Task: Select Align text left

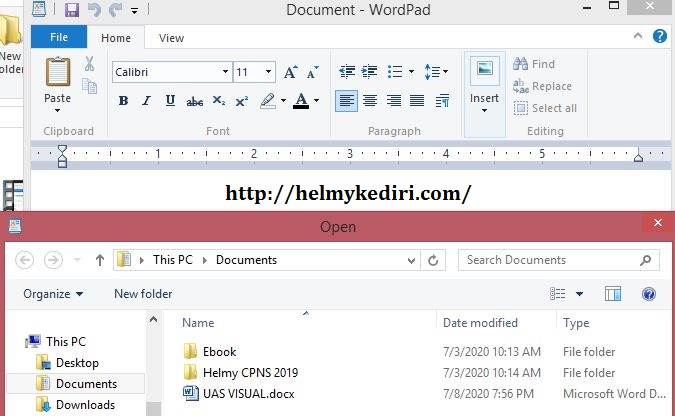Action: pyautogui.click(x=347, y=101)
